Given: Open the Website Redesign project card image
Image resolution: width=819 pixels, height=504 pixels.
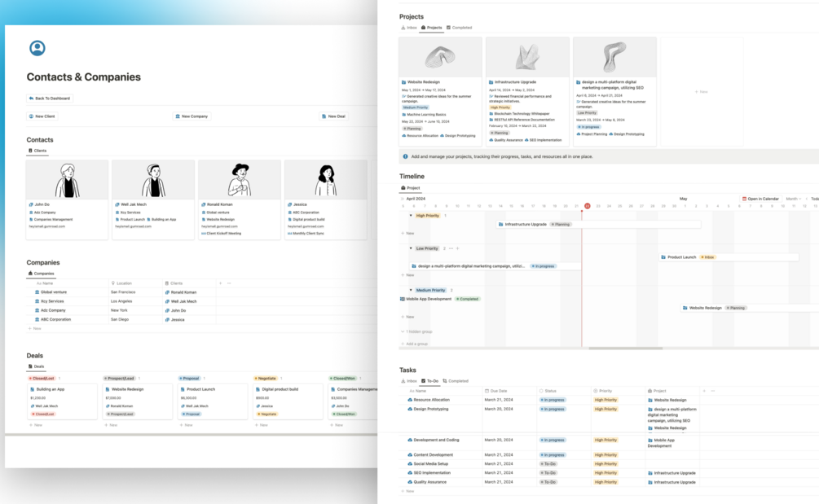Looking at the screenshot, I should coord(440,57).
